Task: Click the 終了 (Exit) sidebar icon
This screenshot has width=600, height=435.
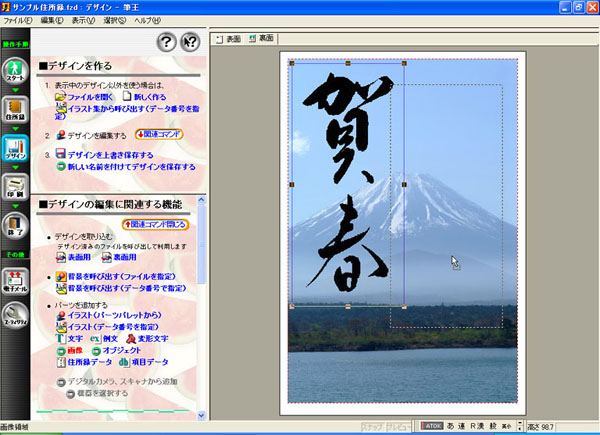Action: coord(15,224)
